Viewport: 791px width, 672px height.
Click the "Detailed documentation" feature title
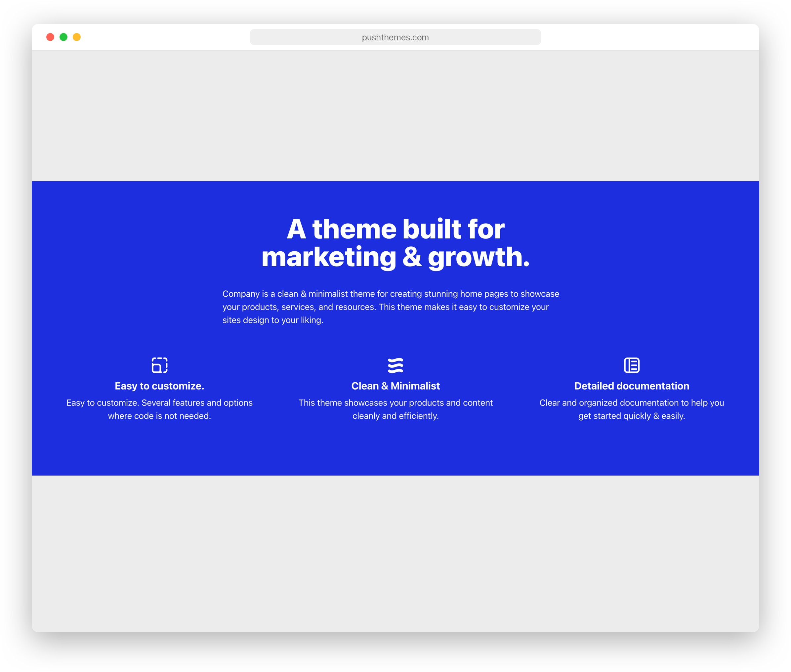tap(631, 386)
